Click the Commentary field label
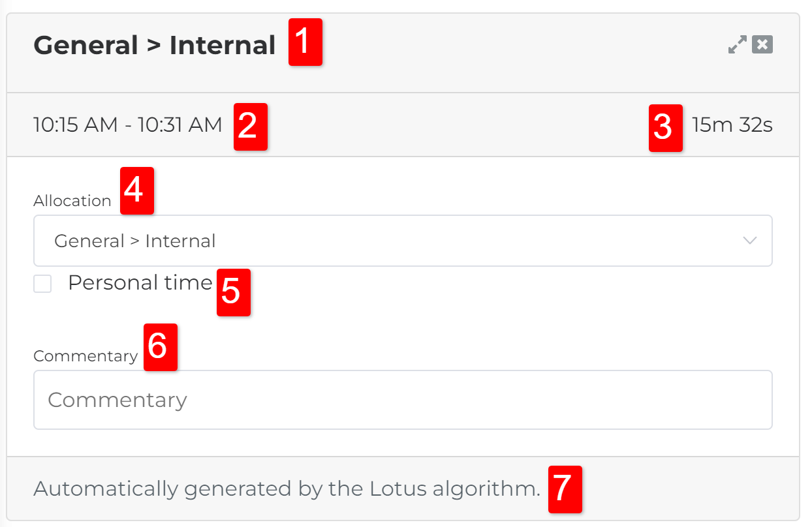Image resolution: width=812 pixels, height=527 pixels. pos(86,356)
